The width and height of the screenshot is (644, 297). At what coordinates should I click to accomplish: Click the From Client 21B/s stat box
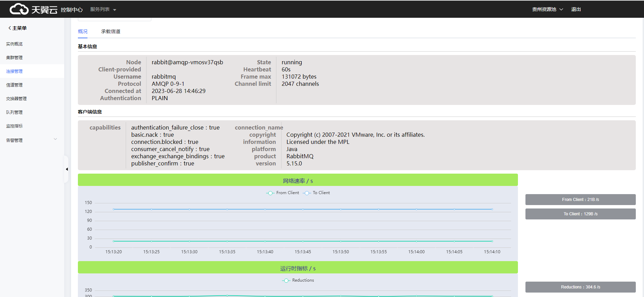(x=580, y=200)
